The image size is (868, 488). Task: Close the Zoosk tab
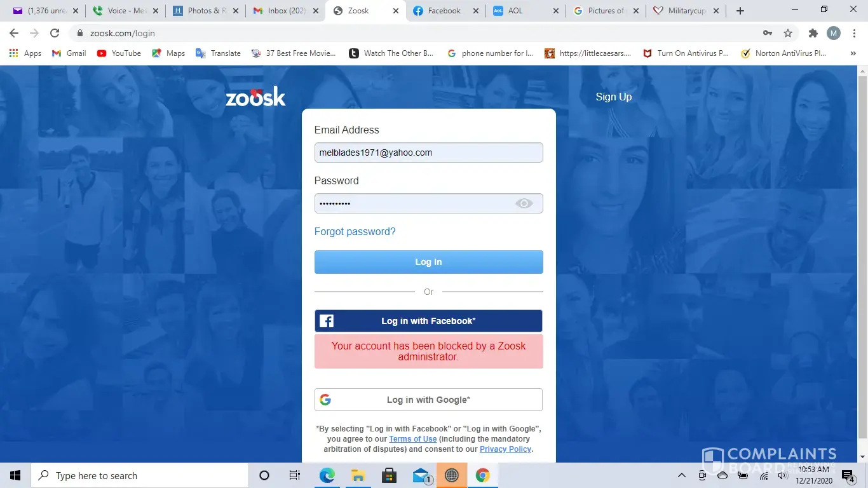tap(396, 11)
